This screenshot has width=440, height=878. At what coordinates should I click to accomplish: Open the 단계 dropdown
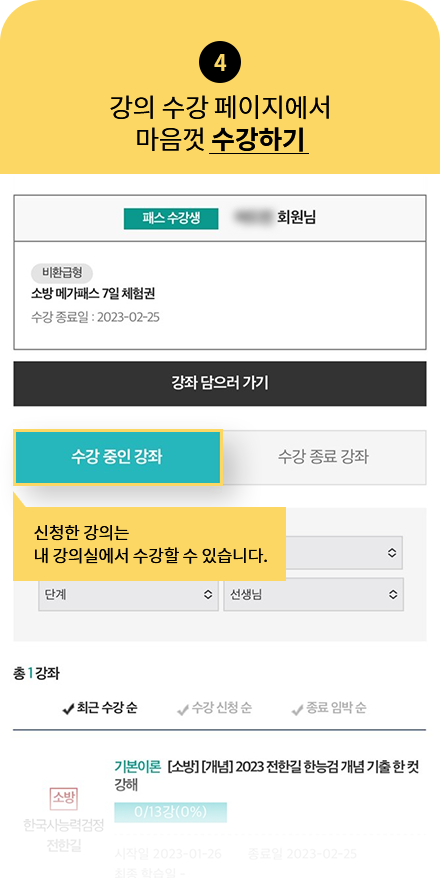(128, 594)
